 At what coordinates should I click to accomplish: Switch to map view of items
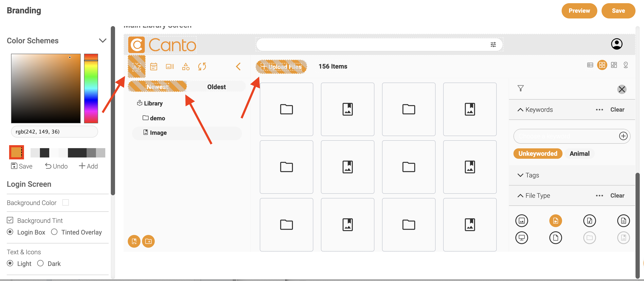(626, 65)
